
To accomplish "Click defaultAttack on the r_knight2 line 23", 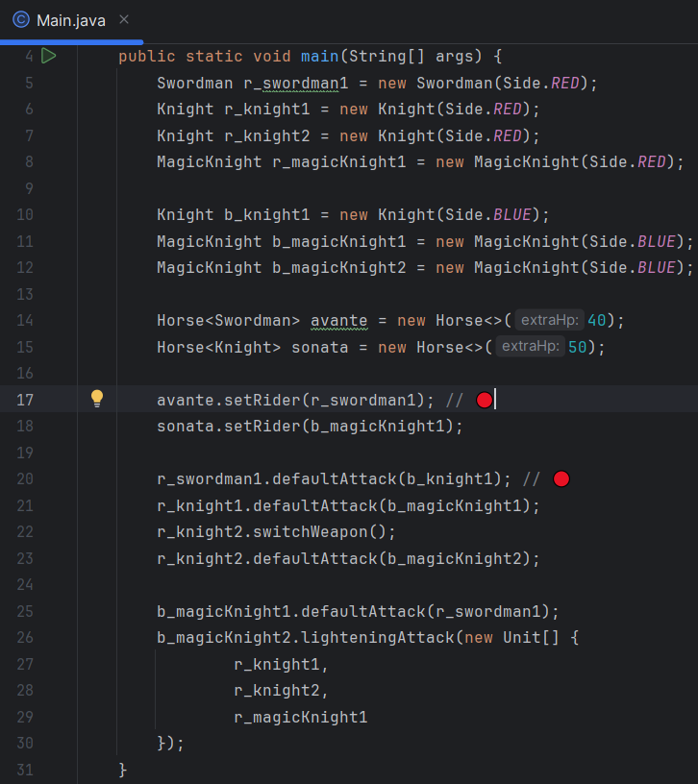I will tap(315, 558).
